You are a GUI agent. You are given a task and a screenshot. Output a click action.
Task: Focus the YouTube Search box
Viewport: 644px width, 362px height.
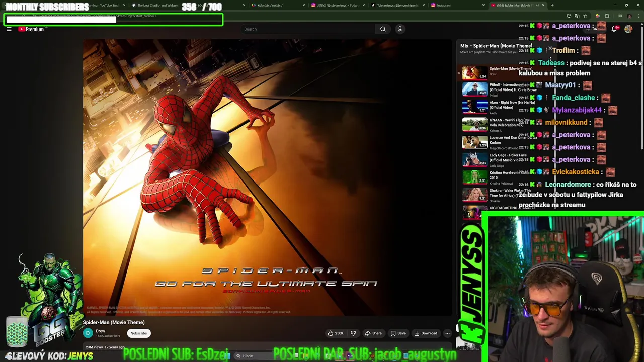pos(307,29)
